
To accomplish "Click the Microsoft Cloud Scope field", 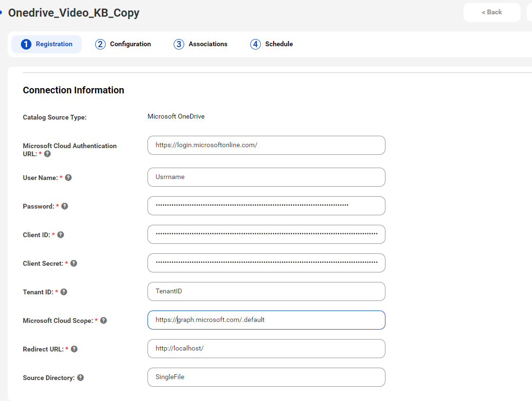I will tap(266, 320).
